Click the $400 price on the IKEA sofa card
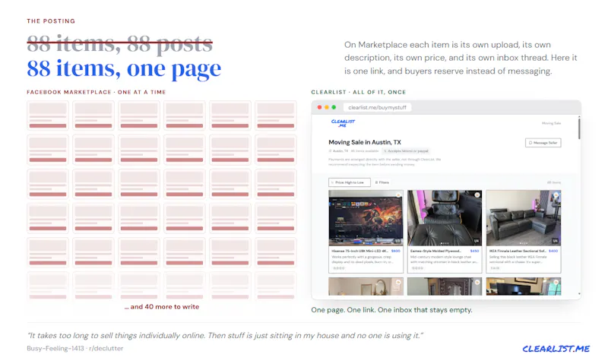Viewport: 608px width, 364px height. point(553,251)
